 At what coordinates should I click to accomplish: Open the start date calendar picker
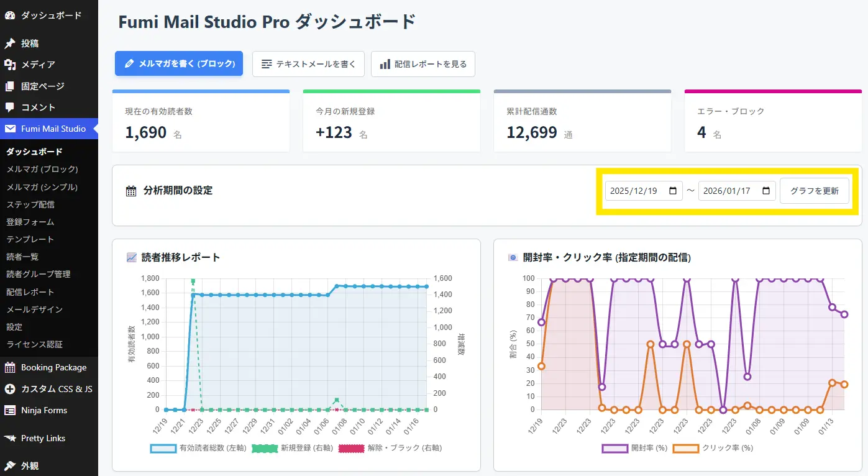(672, 191)
